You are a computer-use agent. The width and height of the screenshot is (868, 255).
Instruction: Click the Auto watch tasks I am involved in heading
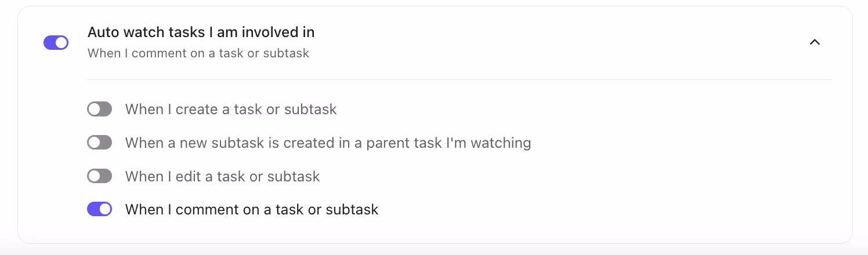(x=201, y=32)
